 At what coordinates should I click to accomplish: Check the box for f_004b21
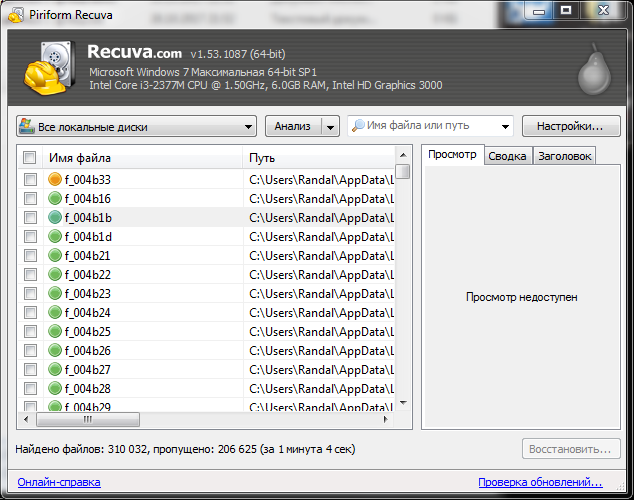coord(30,255)
